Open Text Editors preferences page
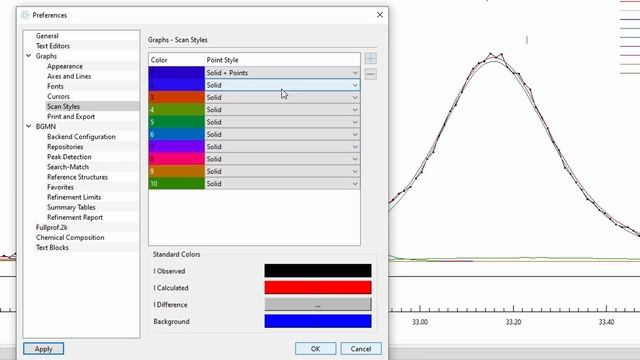640x360 pixels. 53,46
